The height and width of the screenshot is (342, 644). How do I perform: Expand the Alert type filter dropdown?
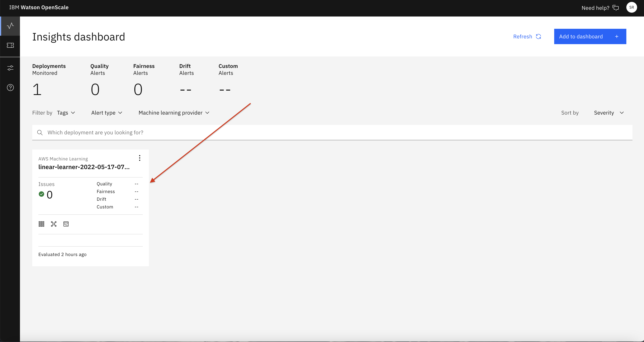pyautogui.click(x=107, y=113)
